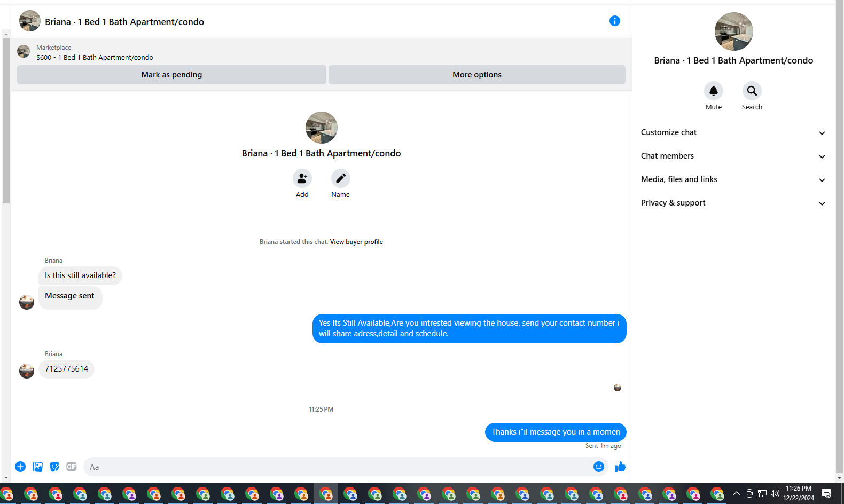Click the seen receipt avatar

(618, 388)
